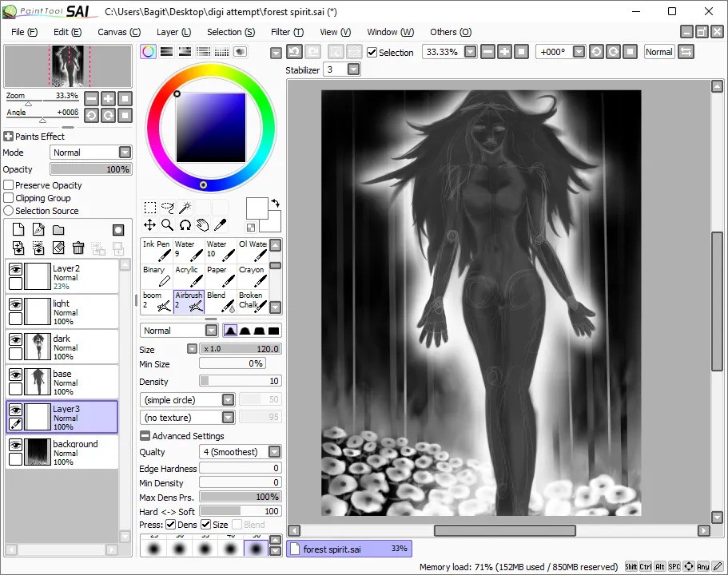Open the +000° rotation angle dropdown
The height and width of the screenshot is (575, 728).
tap(579, 52)
